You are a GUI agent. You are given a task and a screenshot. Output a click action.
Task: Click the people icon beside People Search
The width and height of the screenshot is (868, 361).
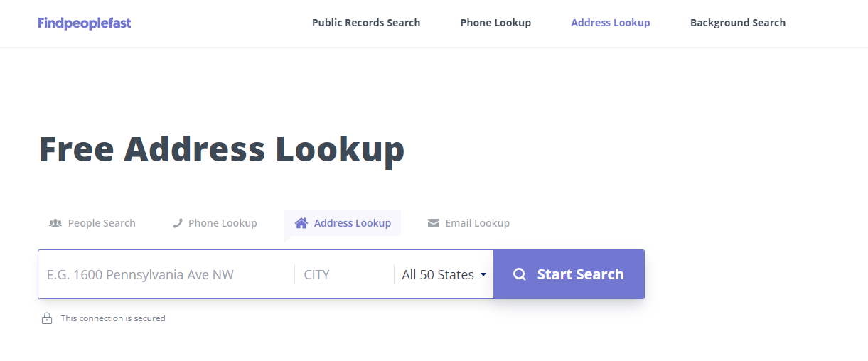[55, 223]
